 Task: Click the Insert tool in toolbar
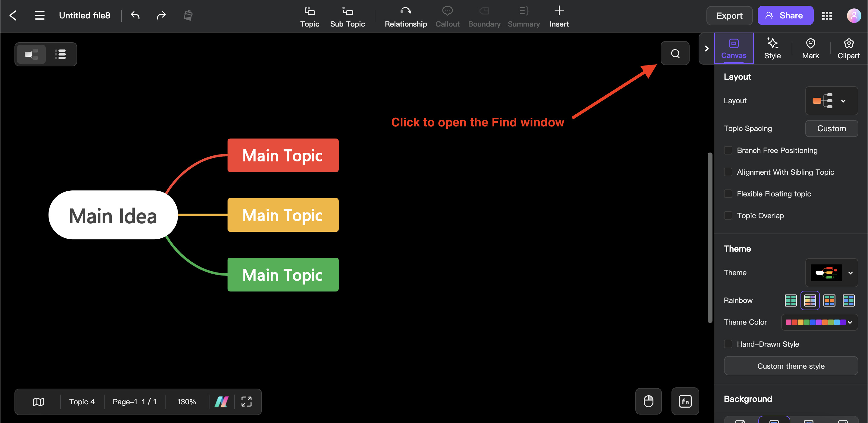tap(560, 15)
